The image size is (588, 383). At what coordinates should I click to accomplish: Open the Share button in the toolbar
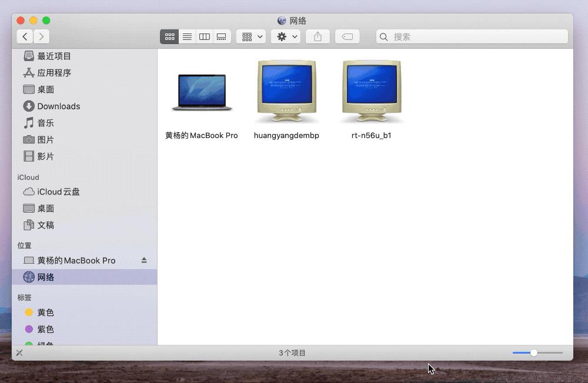point(318,36)
